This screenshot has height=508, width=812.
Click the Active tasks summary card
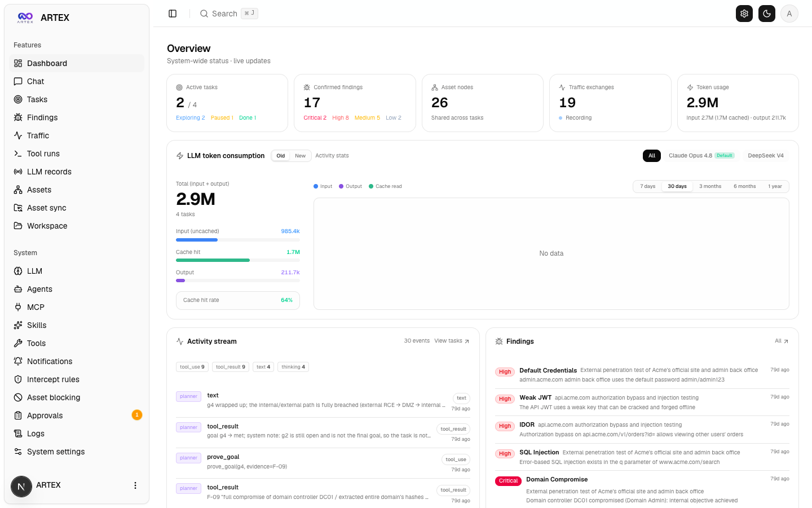point(227,103)
